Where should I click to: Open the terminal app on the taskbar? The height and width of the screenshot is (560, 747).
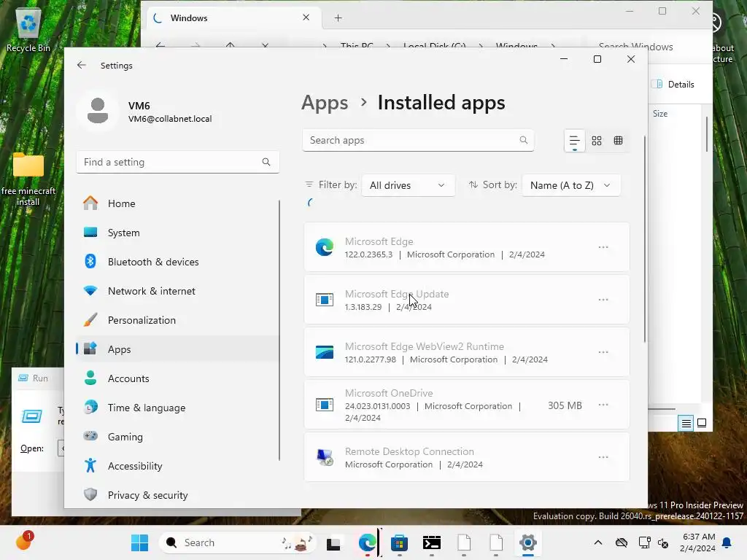[432, 542]
